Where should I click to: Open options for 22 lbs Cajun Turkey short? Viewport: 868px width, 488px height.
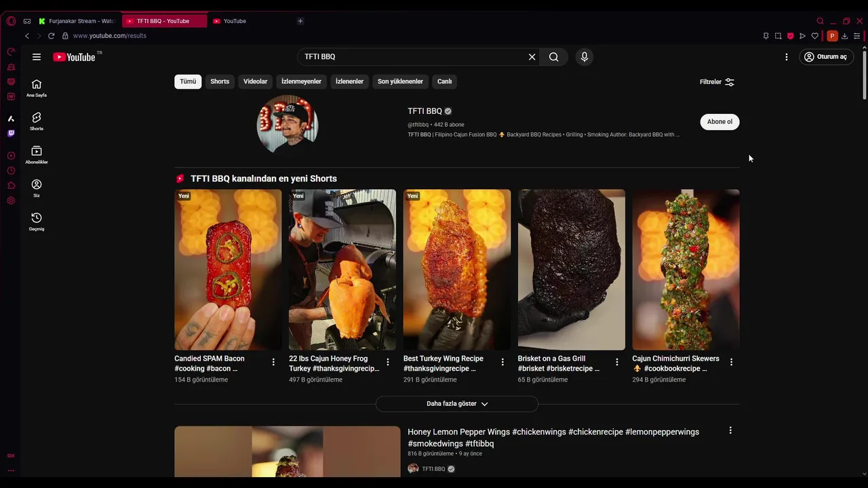pyautogui.click(x=388, y=362)
